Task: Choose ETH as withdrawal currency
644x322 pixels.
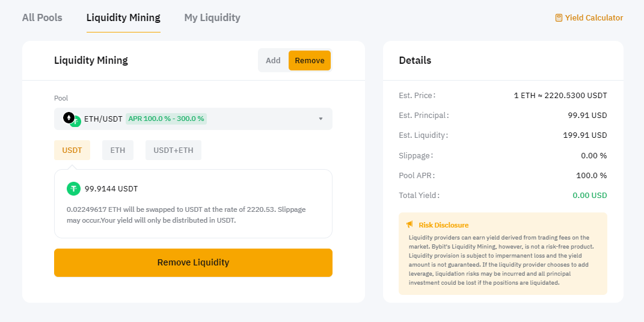Action: point(118,150)
